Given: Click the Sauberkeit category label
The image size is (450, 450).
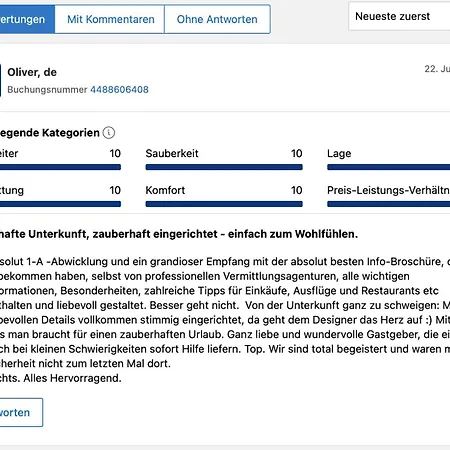Looking at the screenshot, I should [x=172, y=153].
